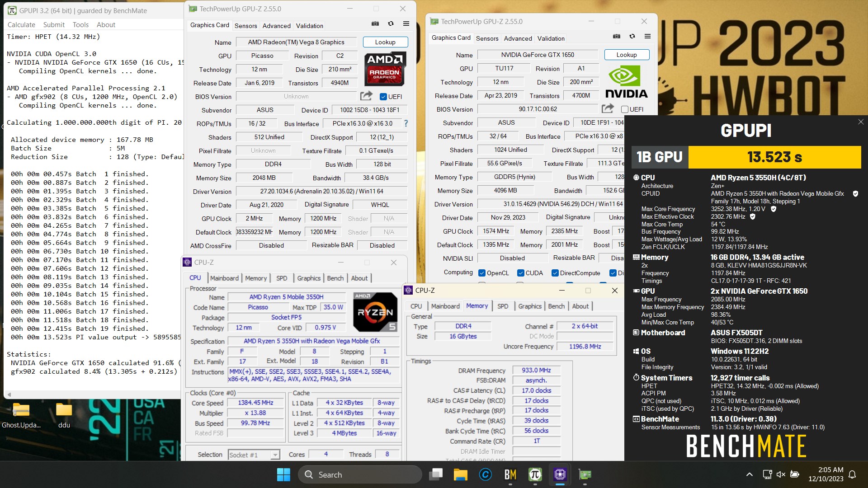The image size is (868, 488).
Task: Open the Submit menu in GPUPI
Action: tap(54, 25)
